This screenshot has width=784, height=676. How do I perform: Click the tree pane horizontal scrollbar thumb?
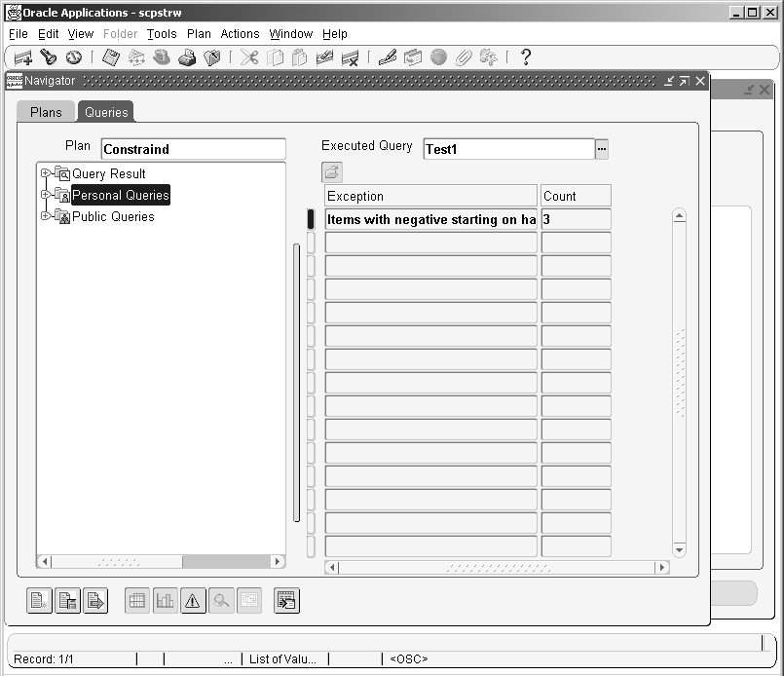[x=118, y=561]
